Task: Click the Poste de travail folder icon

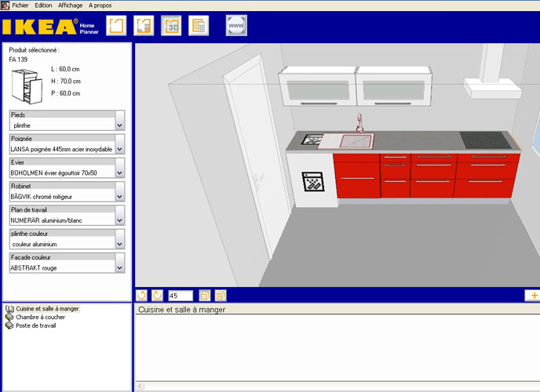Action: pyautogui.click(x=9, y=325)
